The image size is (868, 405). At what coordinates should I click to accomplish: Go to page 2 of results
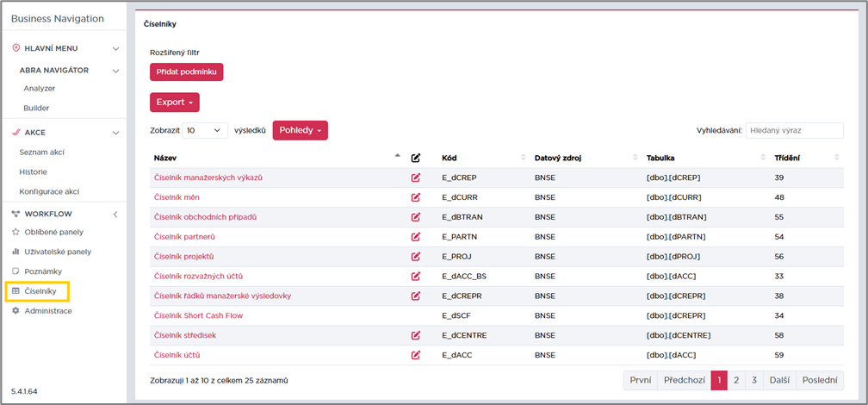[x=736, y=381]
